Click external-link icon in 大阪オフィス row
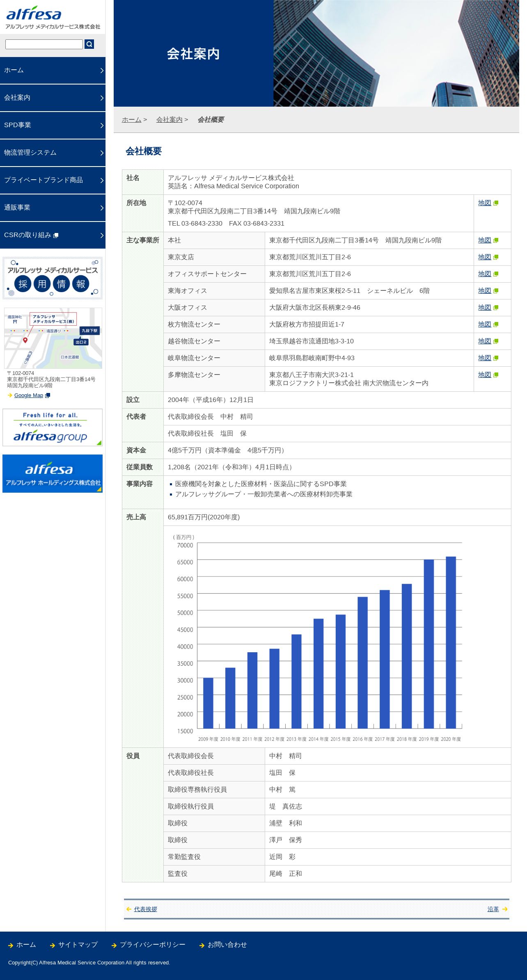 496,308
